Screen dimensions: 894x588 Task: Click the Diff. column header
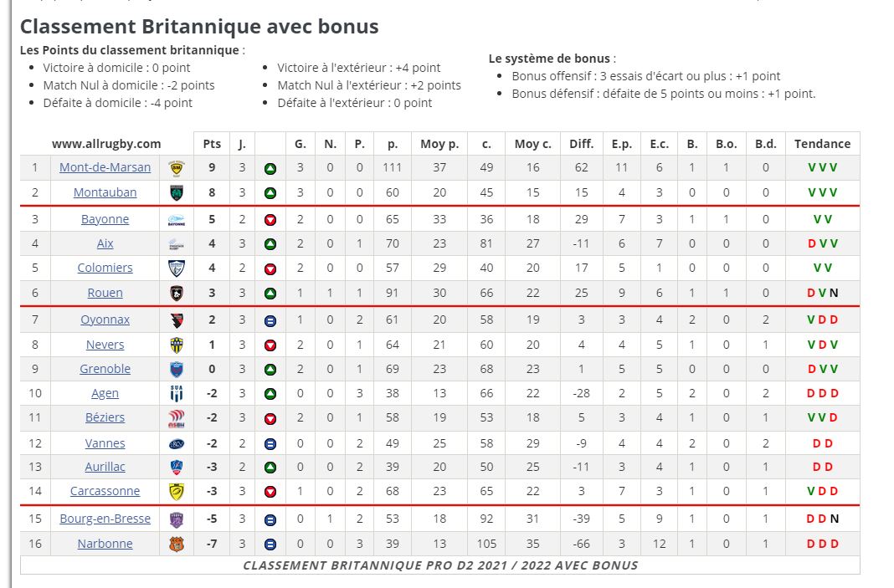point(581,144)
